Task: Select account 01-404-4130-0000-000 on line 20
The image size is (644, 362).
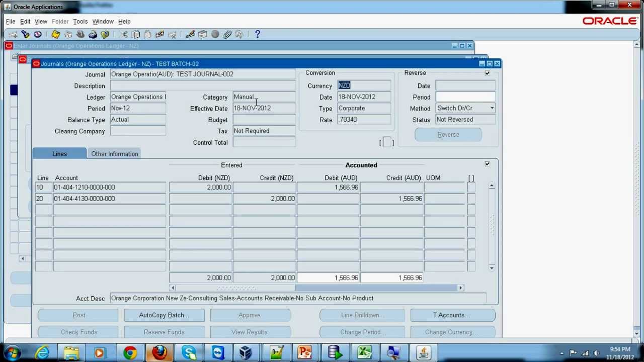Action: click(x=110, y=199)
